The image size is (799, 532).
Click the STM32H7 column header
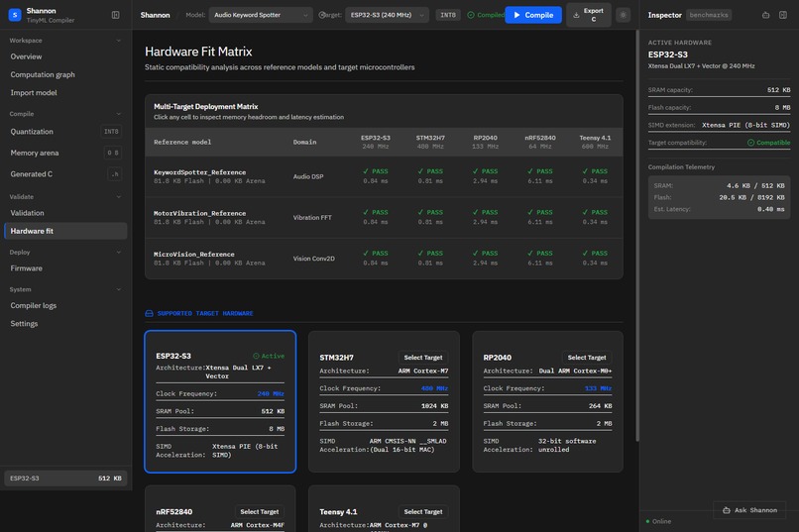[430, 142]
